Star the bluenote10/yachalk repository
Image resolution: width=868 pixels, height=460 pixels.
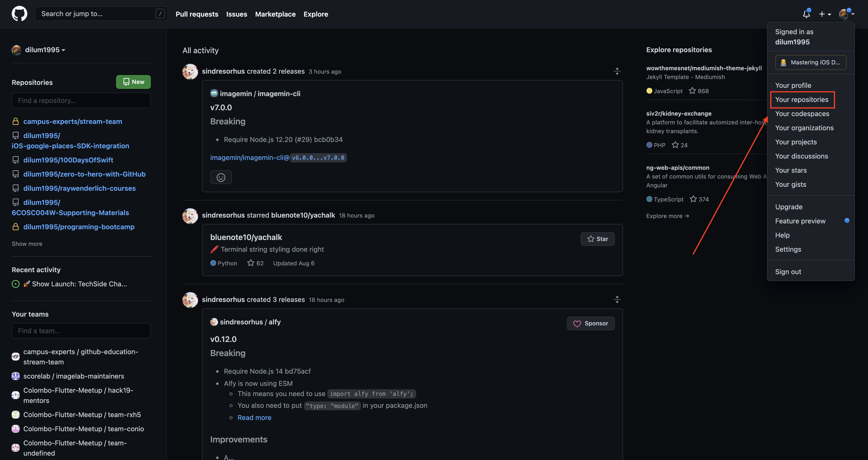[597, 239]
